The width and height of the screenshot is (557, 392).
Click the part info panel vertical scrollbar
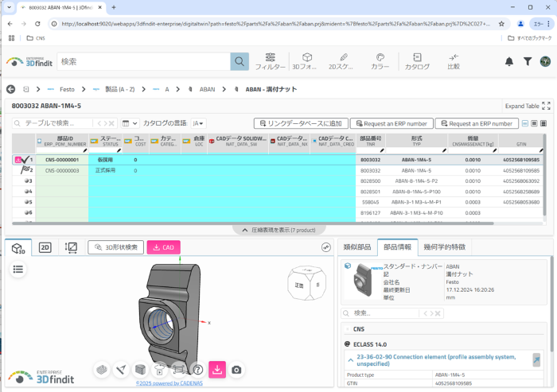pos(551,304)
